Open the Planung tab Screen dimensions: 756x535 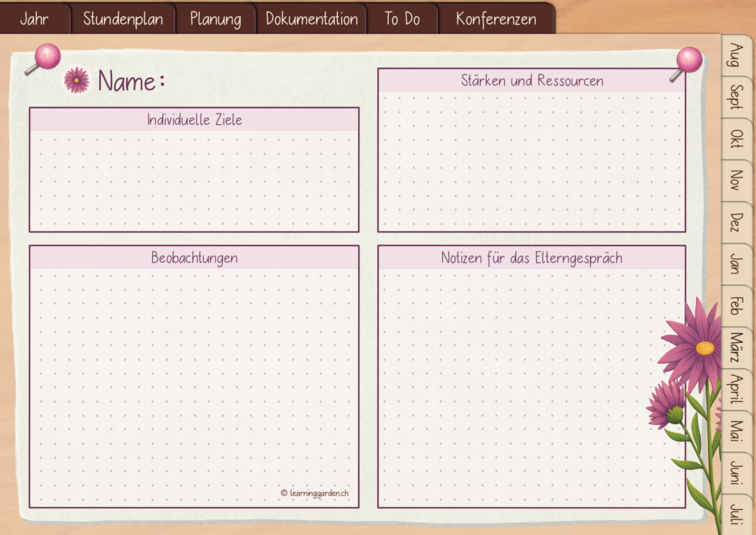(x=216, y=18)
